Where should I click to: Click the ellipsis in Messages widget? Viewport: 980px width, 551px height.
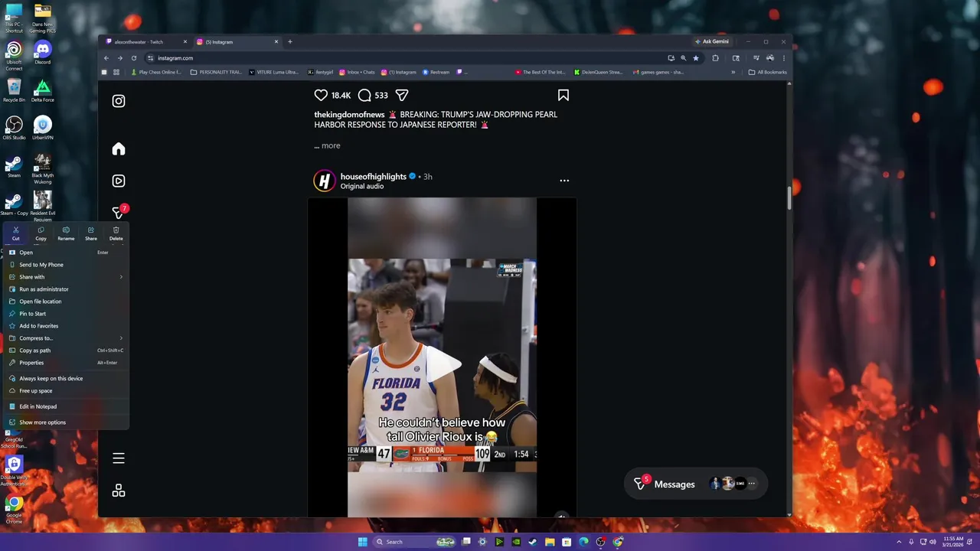tap(751, 484)
